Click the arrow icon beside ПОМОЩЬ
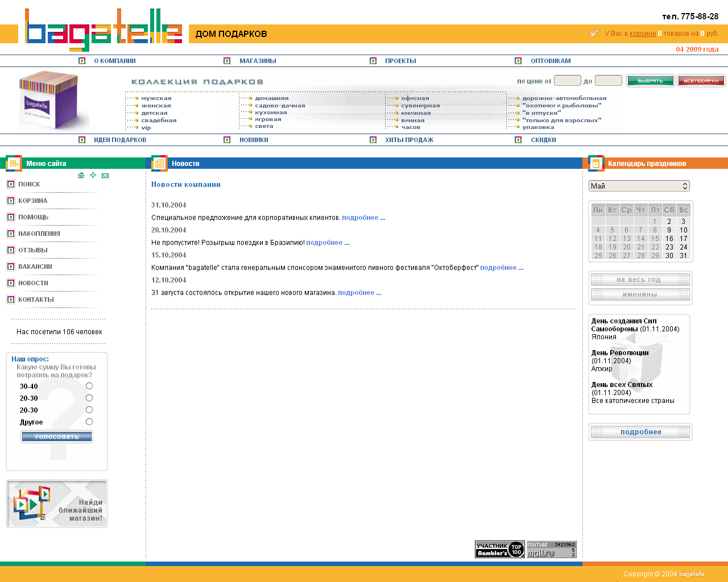 click(10, 217)
